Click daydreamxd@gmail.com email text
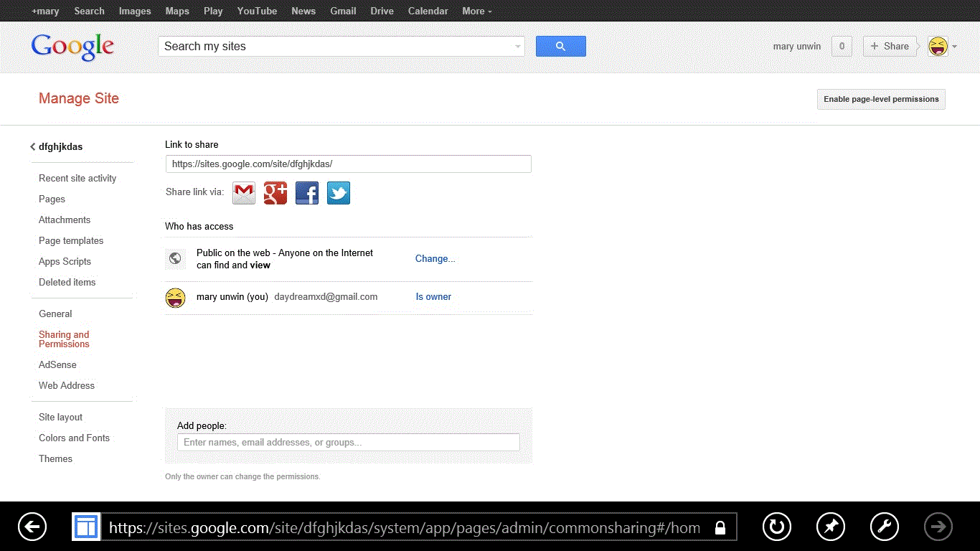This screenshot has width=980, height=551. [x=326, y=296]
